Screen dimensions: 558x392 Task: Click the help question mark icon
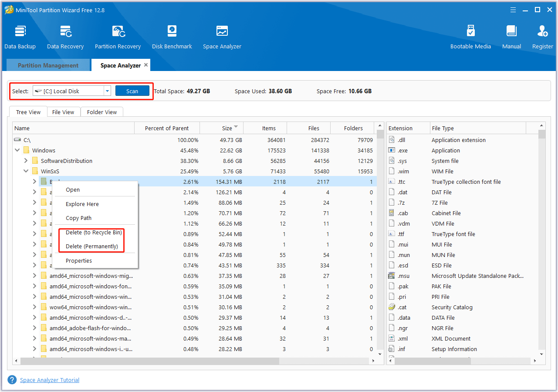point(12,379)
